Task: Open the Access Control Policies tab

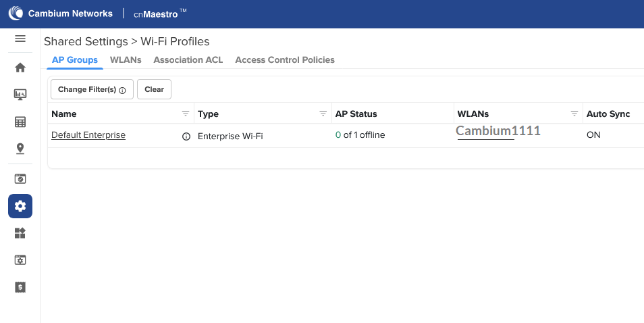Action: 285,60
